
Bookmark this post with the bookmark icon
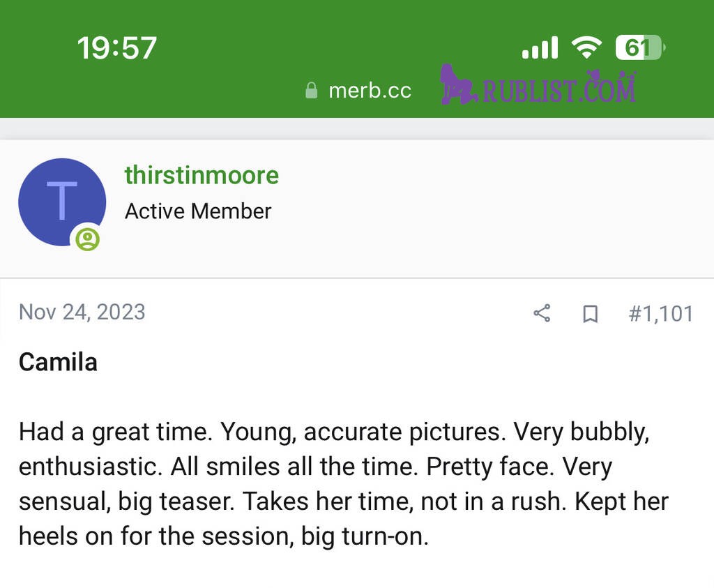tap(590, 314)
